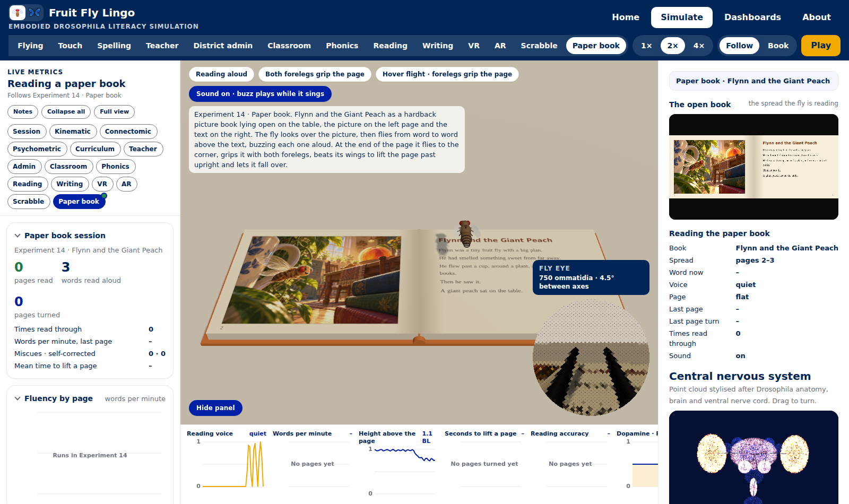Select Paper book in the top scenario bar
Viewport: 849px width, 504px height.
click(596, 46)
